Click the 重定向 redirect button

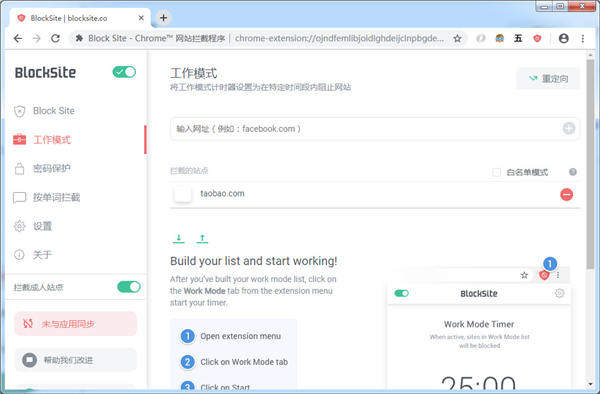click(548, 78)
